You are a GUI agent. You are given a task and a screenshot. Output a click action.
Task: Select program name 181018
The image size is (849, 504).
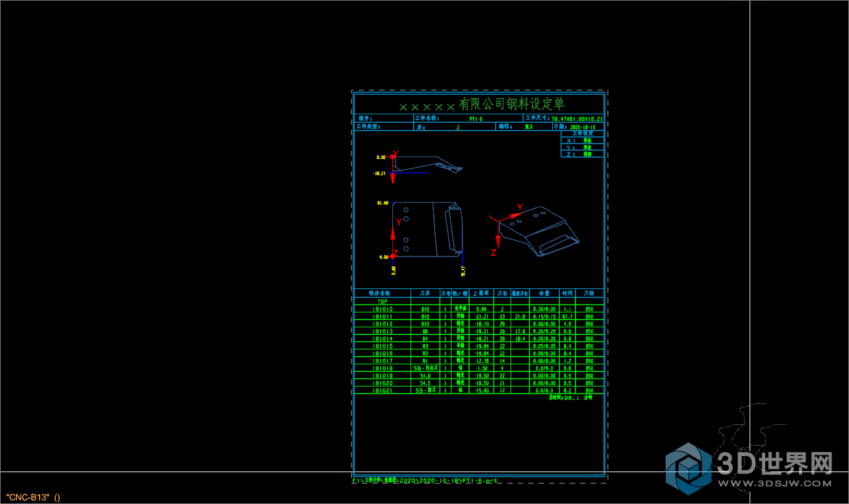[383, 368]
